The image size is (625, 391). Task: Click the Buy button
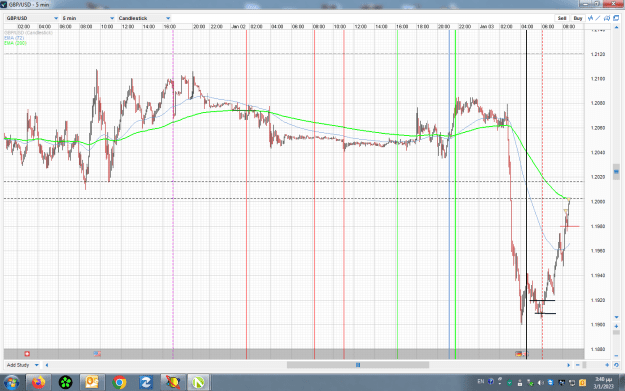pyautogui.click(x=578, y=18)
